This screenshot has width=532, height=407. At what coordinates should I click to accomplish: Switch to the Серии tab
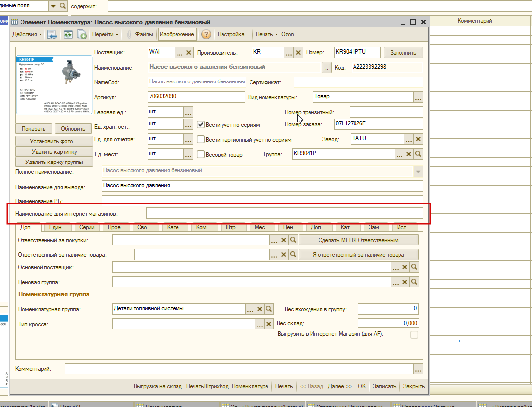(x=87, y=227)
